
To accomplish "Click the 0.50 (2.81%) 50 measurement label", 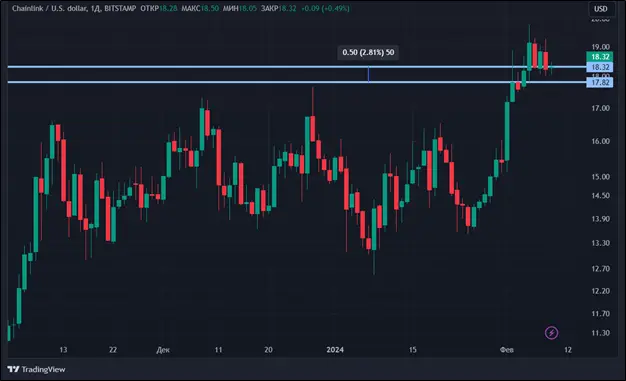I will click(368, 52).
